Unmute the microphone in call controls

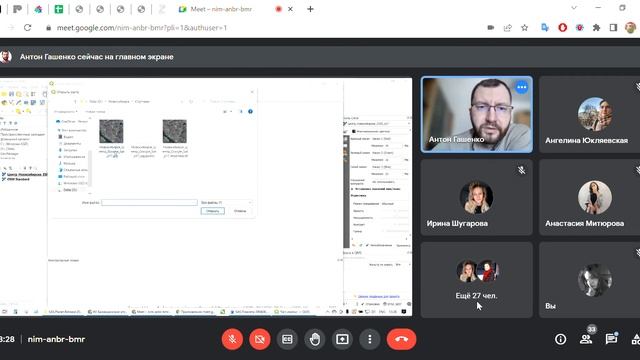[232, 339]
